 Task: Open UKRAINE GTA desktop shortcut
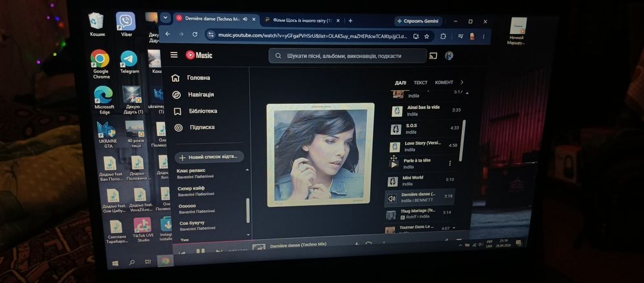(x=107, y=135)
